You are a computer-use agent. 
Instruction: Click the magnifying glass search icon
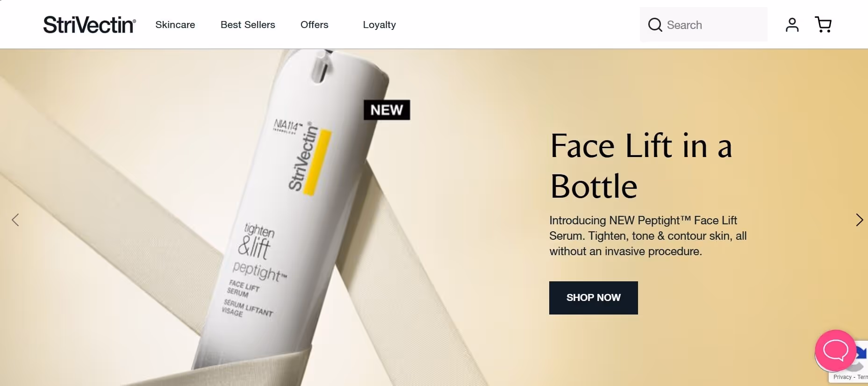[655, 25]
